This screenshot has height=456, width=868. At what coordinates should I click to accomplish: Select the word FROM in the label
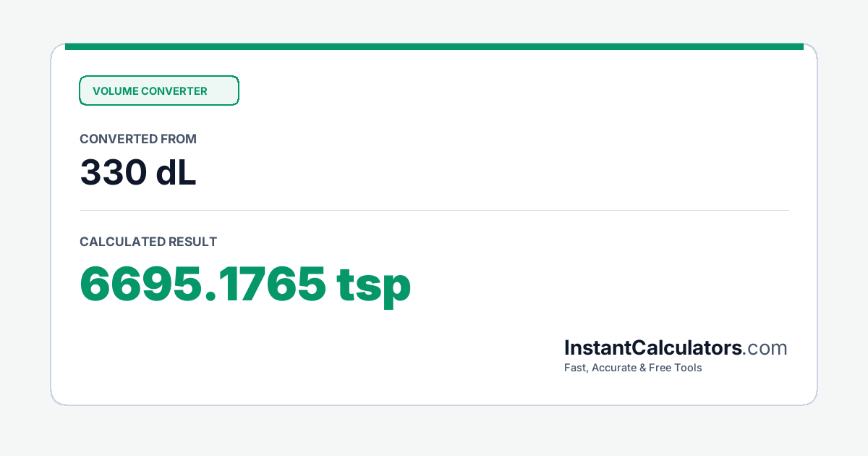pyautogui.click(x=179, y=139)
